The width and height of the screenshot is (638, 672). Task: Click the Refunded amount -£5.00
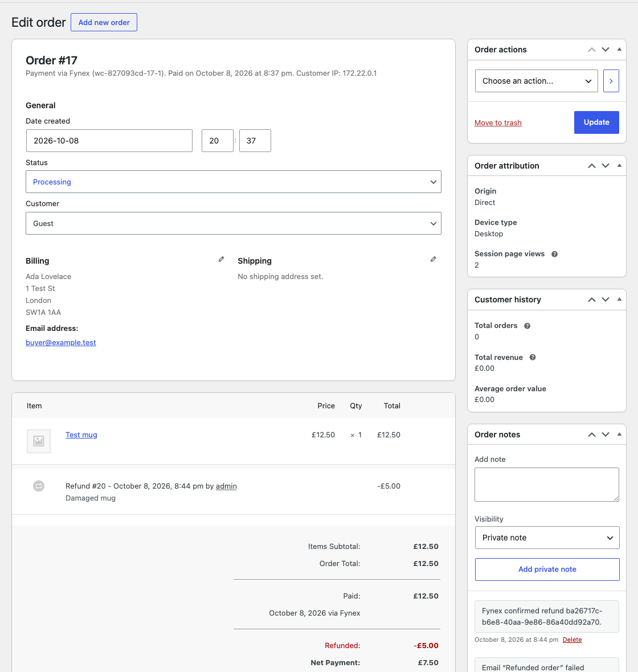click(x=426, y=645)
